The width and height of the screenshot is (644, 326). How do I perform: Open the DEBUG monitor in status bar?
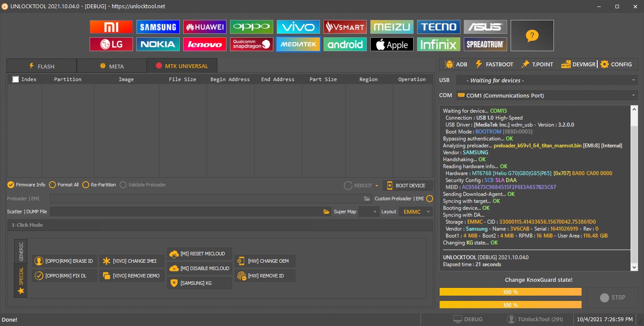pyautogui.click(x=468, y=319)
